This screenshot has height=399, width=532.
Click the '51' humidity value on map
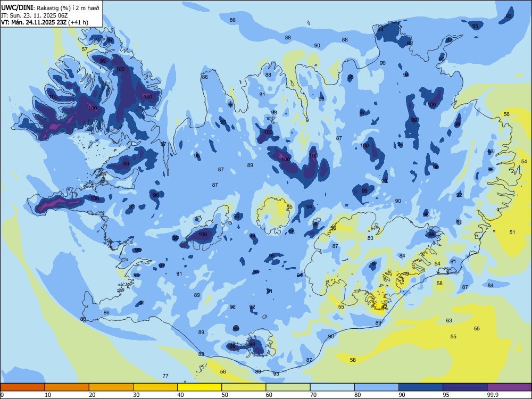(512, 232)
